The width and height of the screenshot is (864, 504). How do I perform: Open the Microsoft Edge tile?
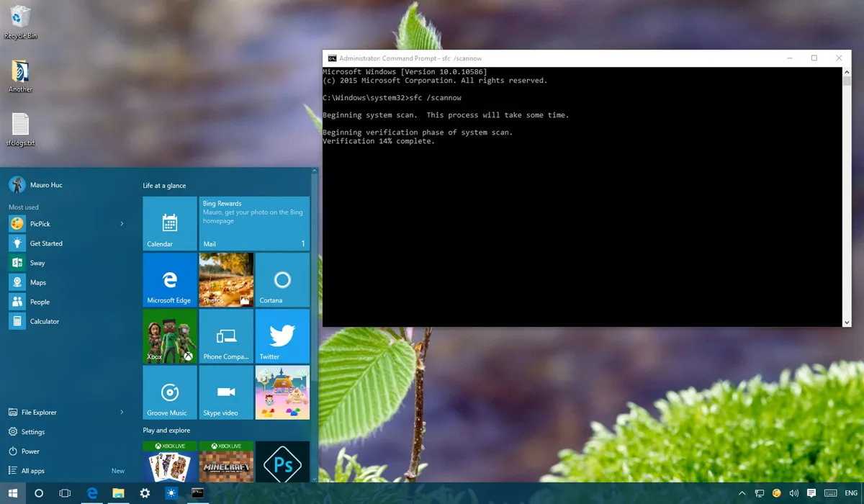point(169,280)
